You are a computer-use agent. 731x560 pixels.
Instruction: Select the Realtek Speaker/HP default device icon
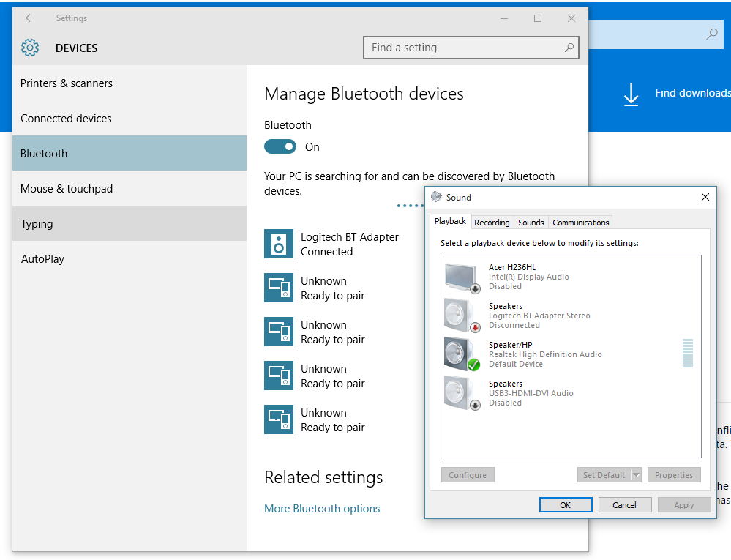pyautogui.click(x=462, y=354)
